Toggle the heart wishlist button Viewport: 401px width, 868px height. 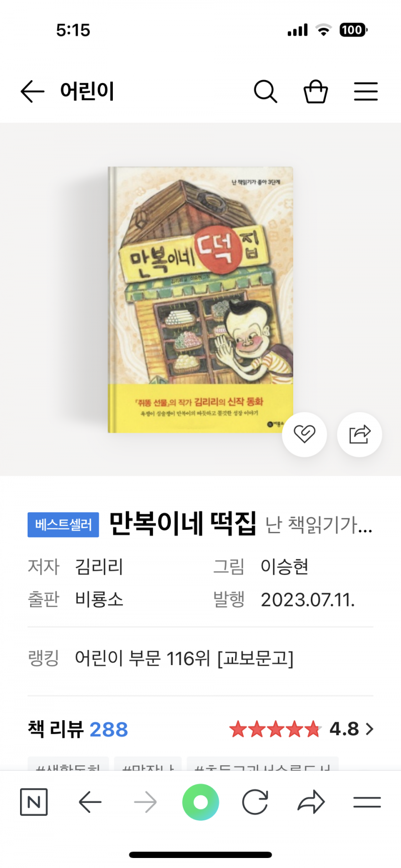pos(304,434)
